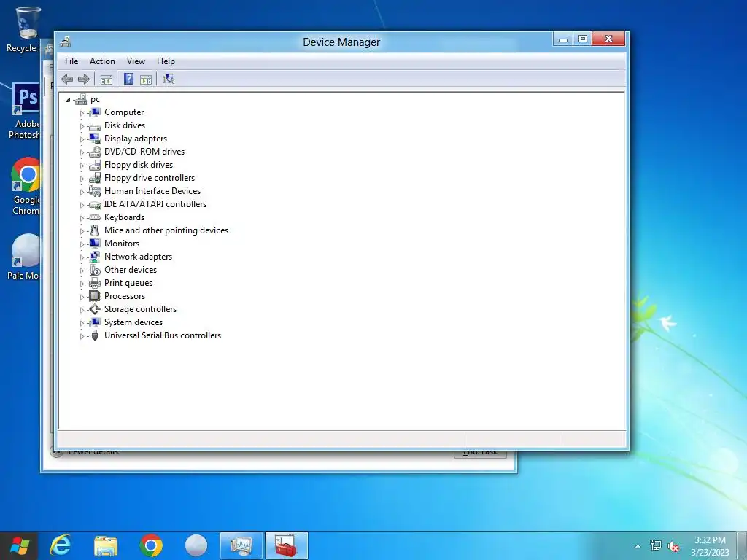Select IDE ATA/ATAPI controllers label

tap(155, 204)
